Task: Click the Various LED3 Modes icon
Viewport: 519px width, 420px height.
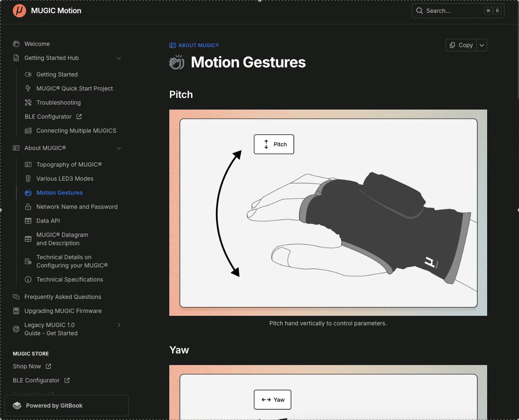Action: (28, 179)
